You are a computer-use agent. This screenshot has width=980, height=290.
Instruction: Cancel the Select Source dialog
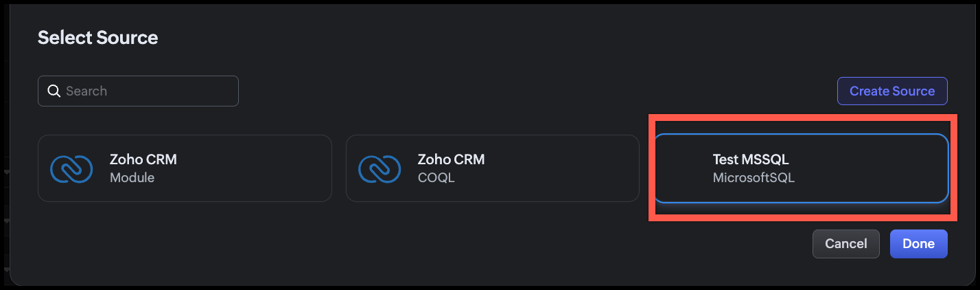click(x=845, y=244)
